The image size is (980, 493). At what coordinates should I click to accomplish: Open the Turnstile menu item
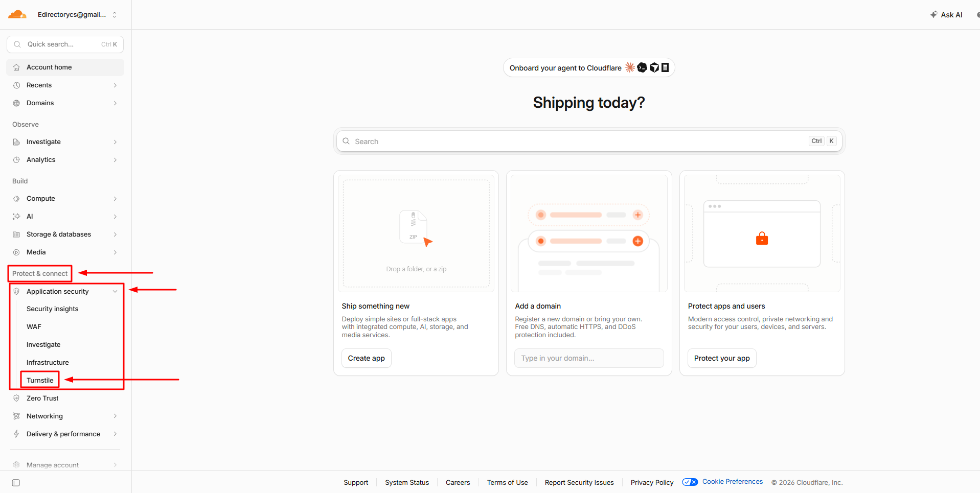pyautogui.click(x=40, y=381)
